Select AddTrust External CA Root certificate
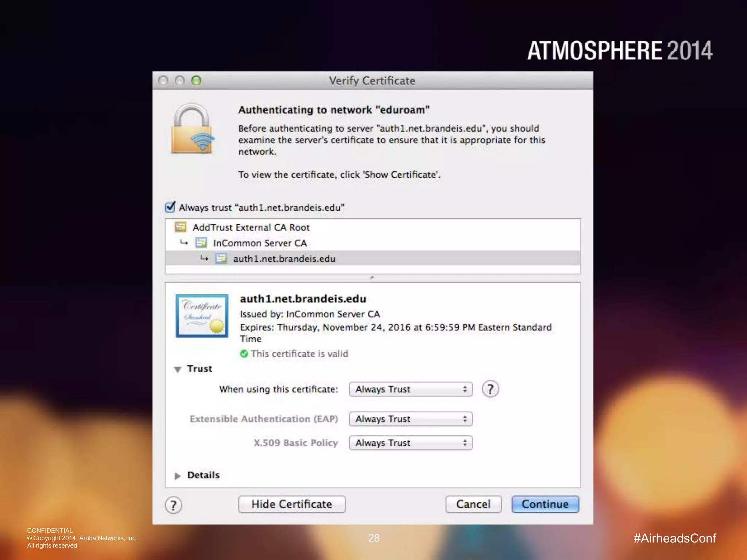 click(373, 227)
